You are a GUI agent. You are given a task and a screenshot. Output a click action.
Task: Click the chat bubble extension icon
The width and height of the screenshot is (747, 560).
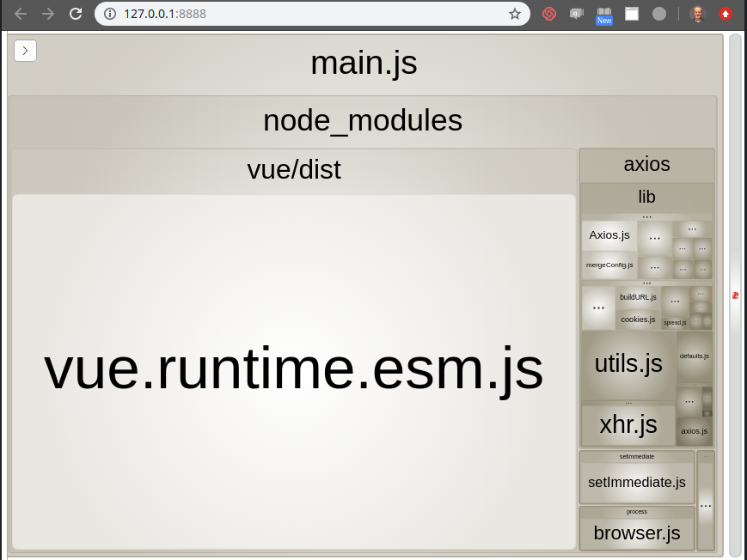point(576,14)
